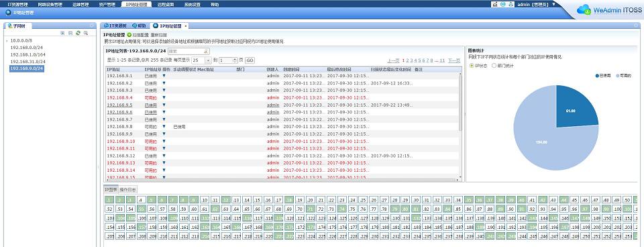This screenshot has height=247, width=644.
Task: Open the 运维管理 top menu
Action: pyautogui.click(x=80, y=4)
